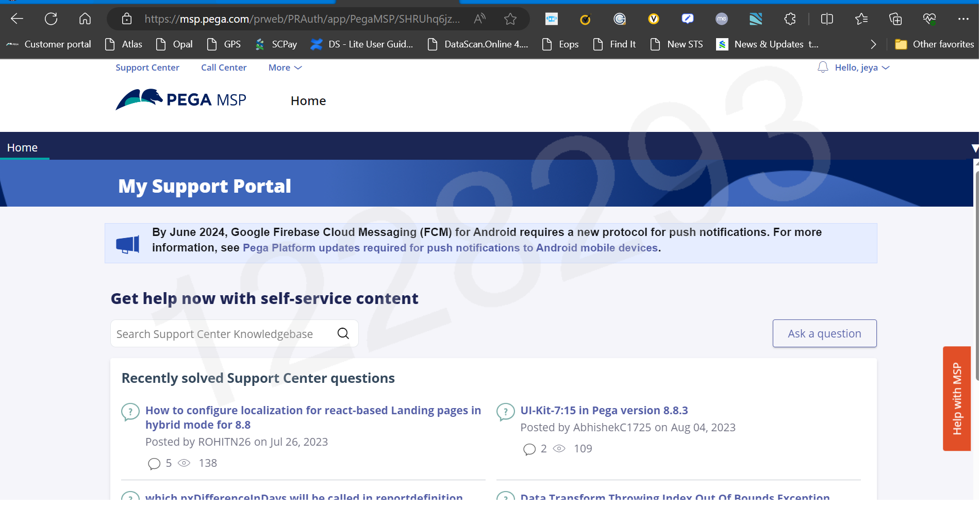The height and width of the screenshot is (507, 980).
Task: Turn on Read aloud in address bar
Action: tap(479, 19)
